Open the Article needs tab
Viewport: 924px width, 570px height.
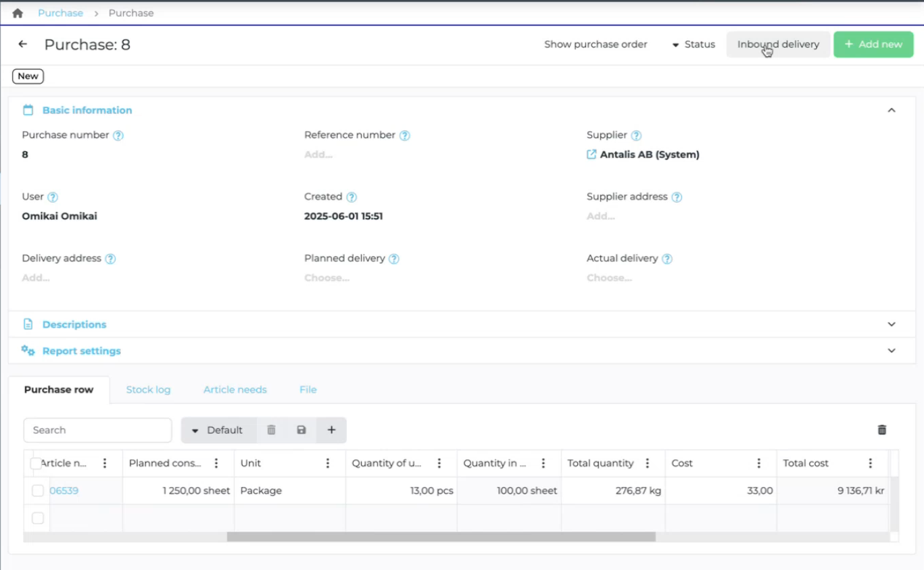[235, 390]
